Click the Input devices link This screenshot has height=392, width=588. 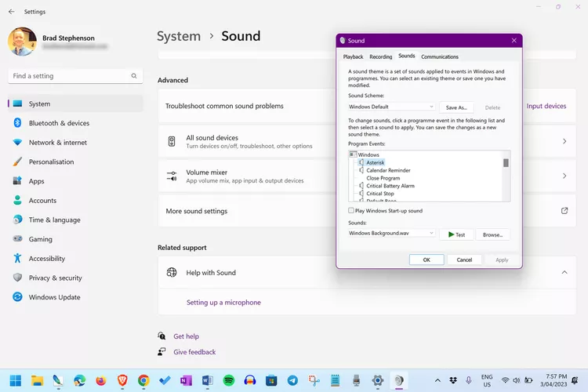point(546,106)
